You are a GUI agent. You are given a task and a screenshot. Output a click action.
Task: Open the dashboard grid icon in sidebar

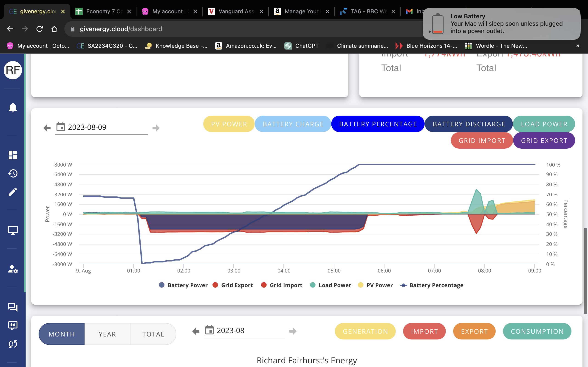tap(13, 155)
